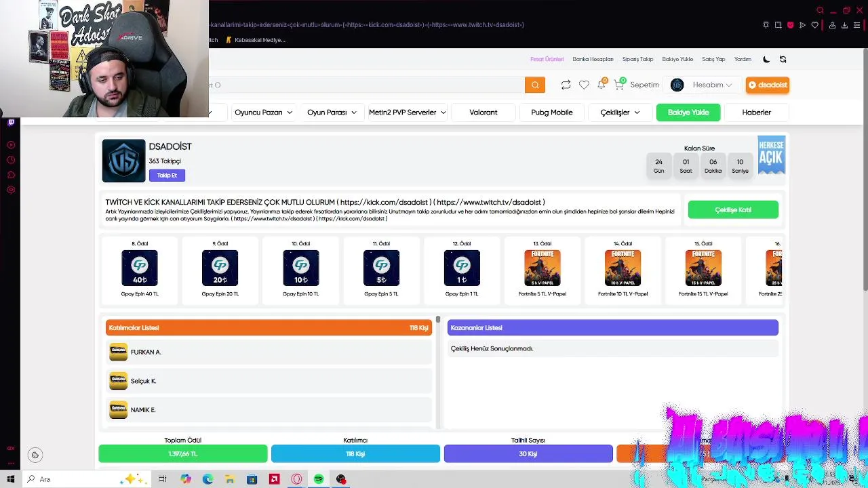Open the notifications bell icon
The height and width of the screenshot is (488, 868).
pyautogui.click(x=601, y=85)
